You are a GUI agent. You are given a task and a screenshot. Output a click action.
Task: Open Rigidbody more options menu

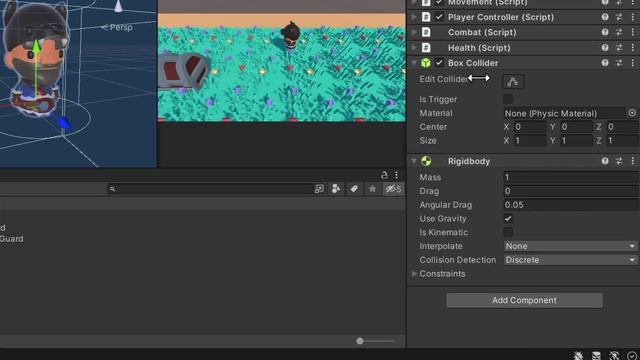(x=633, y=161)
